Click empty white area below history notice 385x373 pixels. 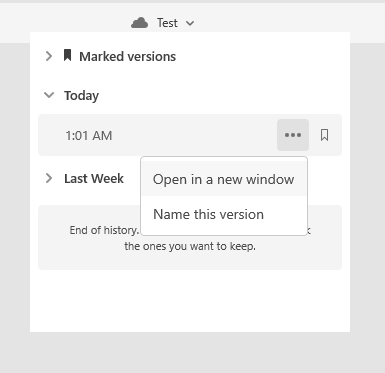click(x=190, y=300)
